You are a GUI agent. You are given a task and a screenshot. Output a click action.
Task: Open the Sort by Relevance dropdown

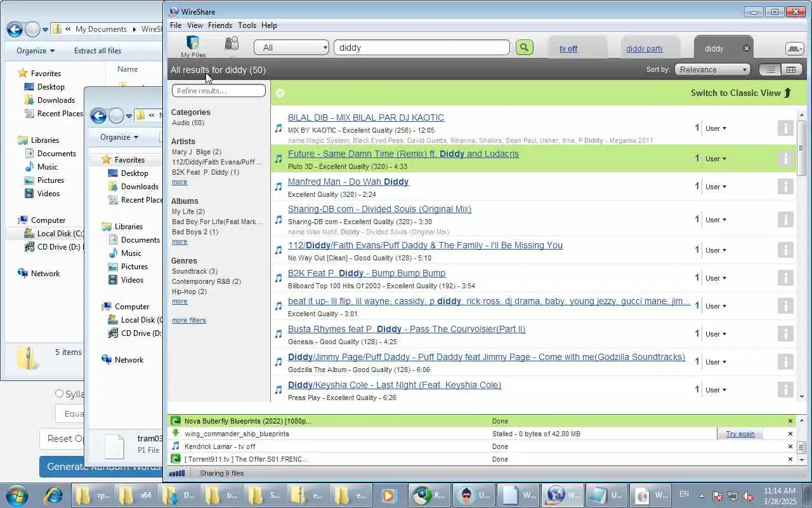pos(712,70)
